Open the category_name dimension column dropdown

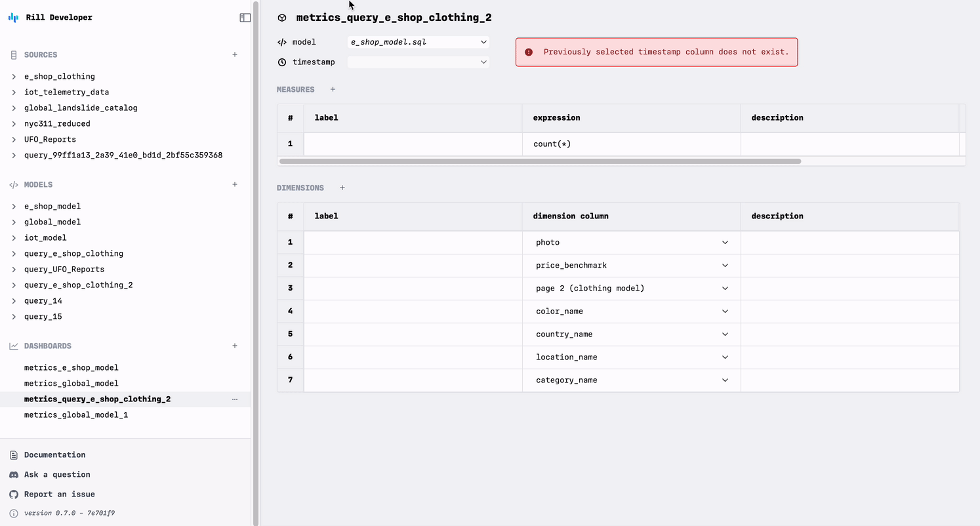[632, 380]
